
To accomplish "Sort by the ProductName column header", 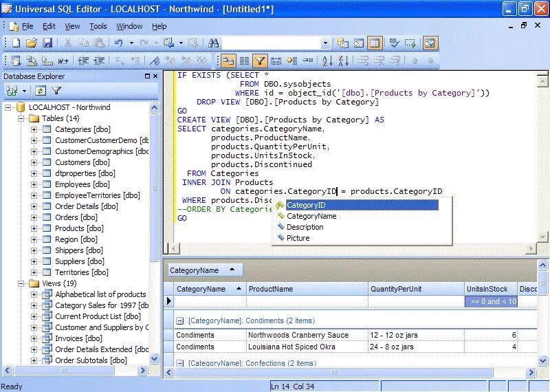I will point(307,289).
